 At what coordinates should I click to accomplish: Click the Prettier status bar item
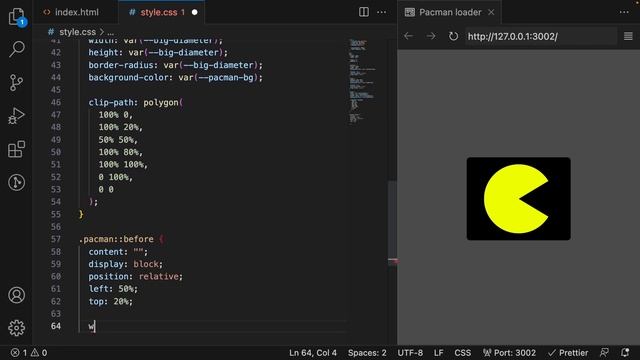(x=568, y=353)
